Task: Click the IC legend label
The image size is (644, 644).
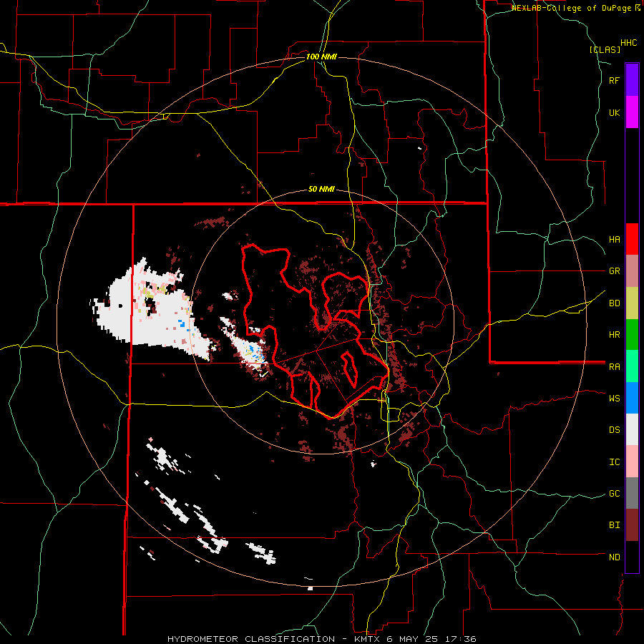Action: coord(614,462)
